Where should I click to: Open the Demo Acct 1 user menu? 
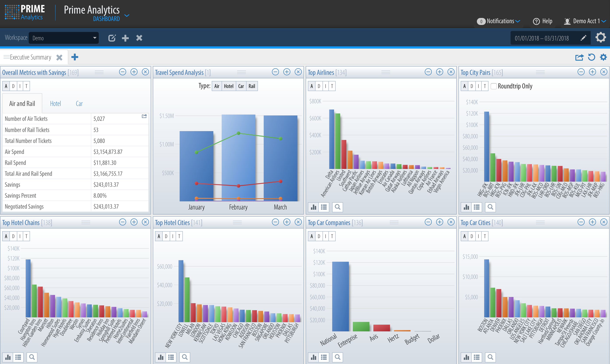click(x=586, y=21)
